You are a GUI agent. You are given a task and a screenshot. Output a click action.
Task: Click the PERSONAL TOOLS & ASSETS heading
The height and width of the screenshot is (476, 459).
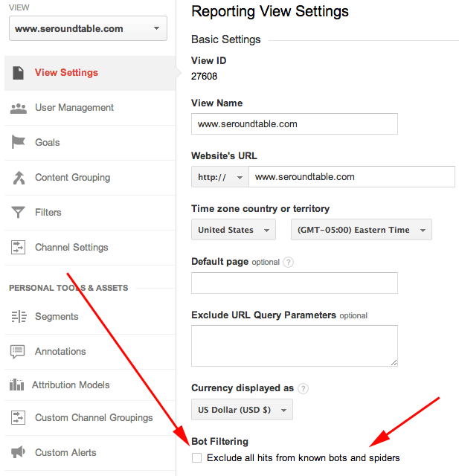[68, 288]
